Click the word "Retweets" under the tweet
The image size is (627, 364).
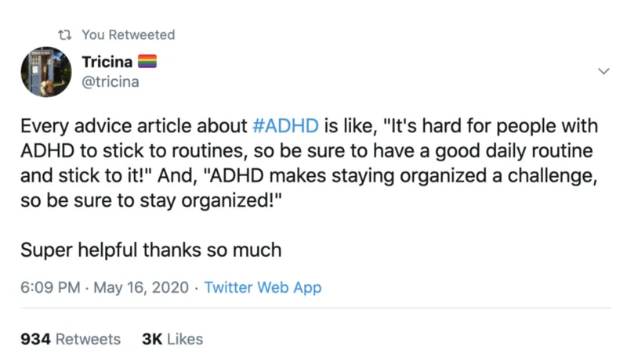pyautogui.click(x=88, y=339)
